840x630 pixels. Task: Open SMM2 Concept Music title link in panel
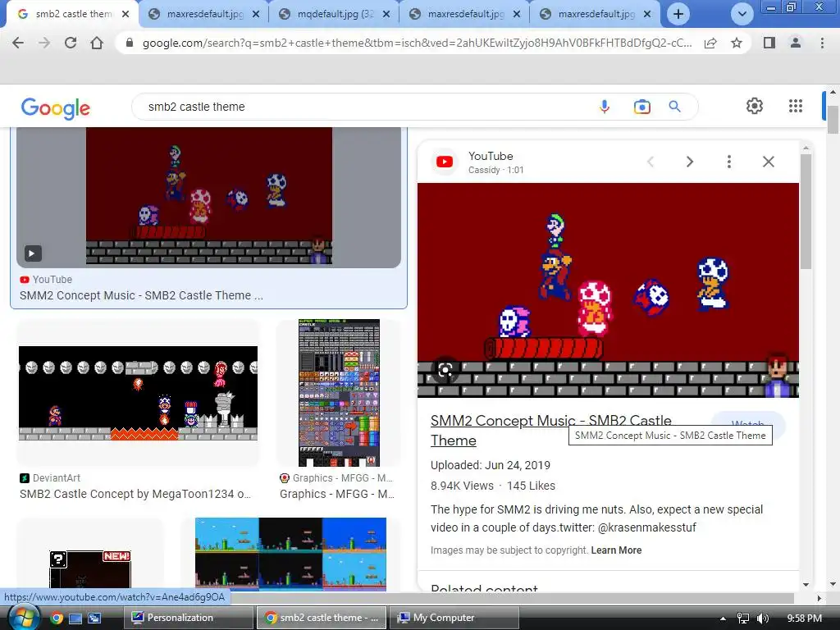click(550, 430)
